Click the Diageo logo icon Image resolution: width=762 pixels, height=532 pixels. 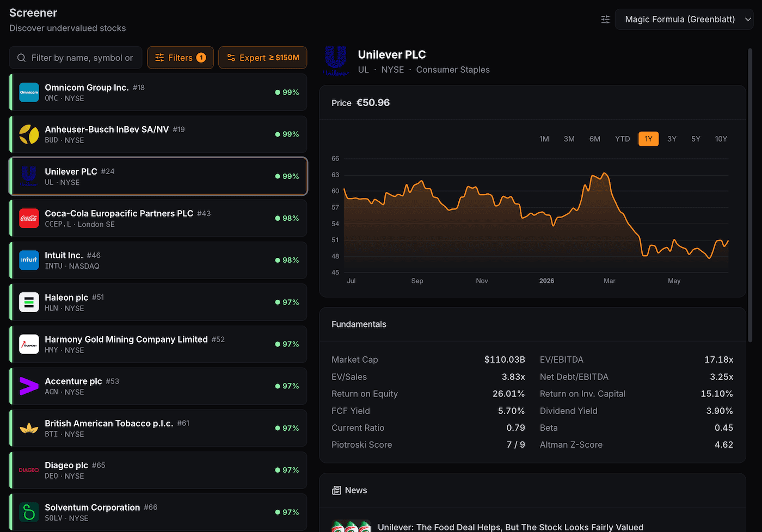point(29,470)
